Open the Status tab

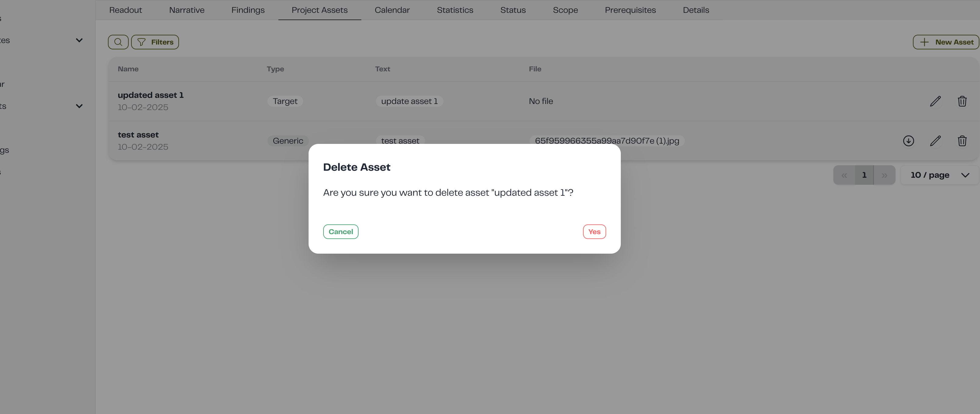[x=513, y=10]
